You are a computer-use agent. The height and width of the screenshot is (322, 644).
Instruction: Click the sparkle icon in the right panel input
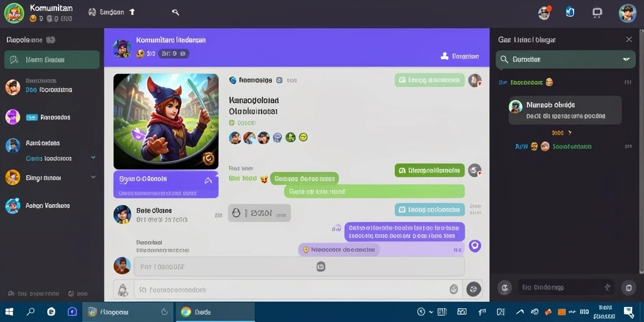(x=608, y=287)
